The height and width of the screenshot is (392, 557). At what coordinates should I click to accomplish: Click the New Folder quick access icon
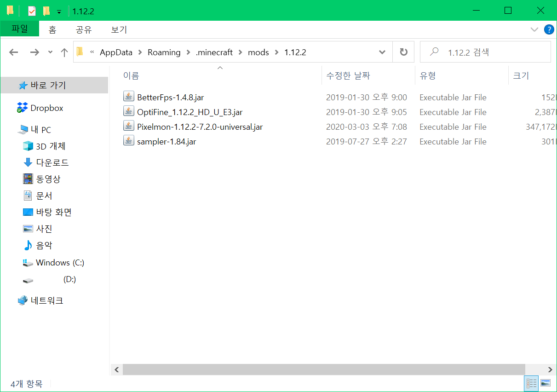46,11
